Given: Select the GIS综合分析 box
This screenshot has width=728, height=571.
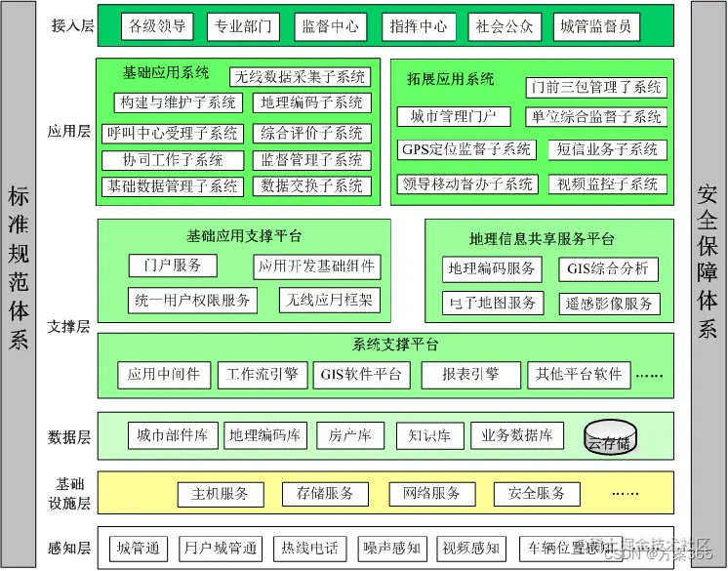Looking at the screenshot, I should 608,269.
